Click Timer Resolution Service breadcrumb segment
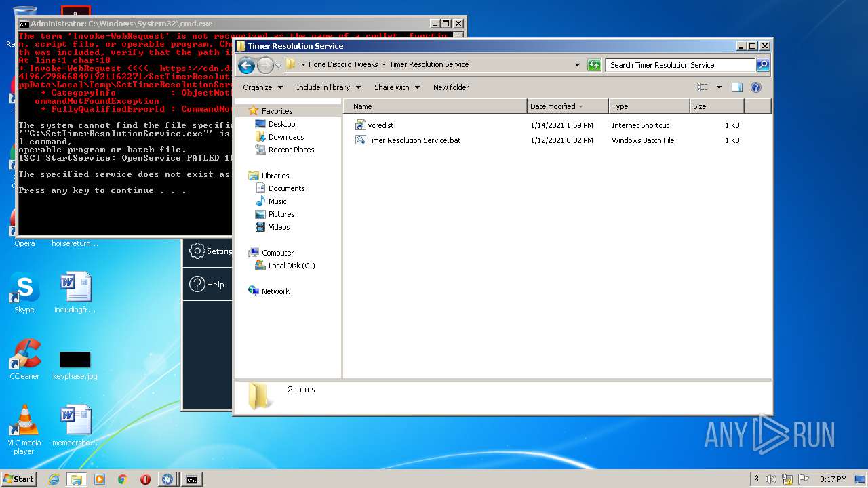This screenshot has height=488, width=868. 429,65
